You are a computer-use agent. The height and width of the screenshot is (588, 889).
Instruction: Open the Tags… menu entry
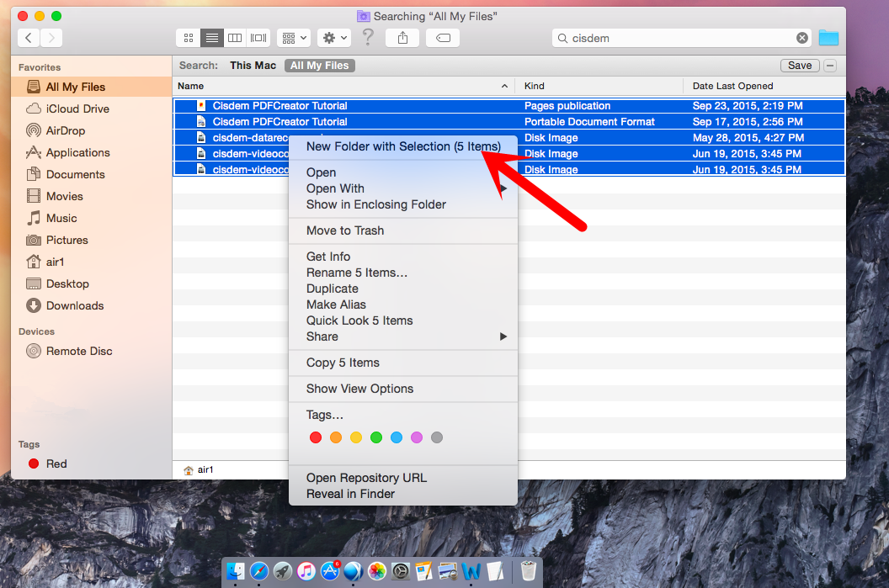[x=403, y=415]
